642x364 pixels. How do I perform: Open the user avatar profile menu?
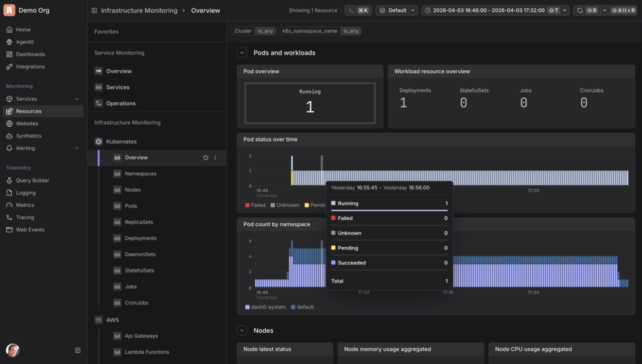click(13, 350)
